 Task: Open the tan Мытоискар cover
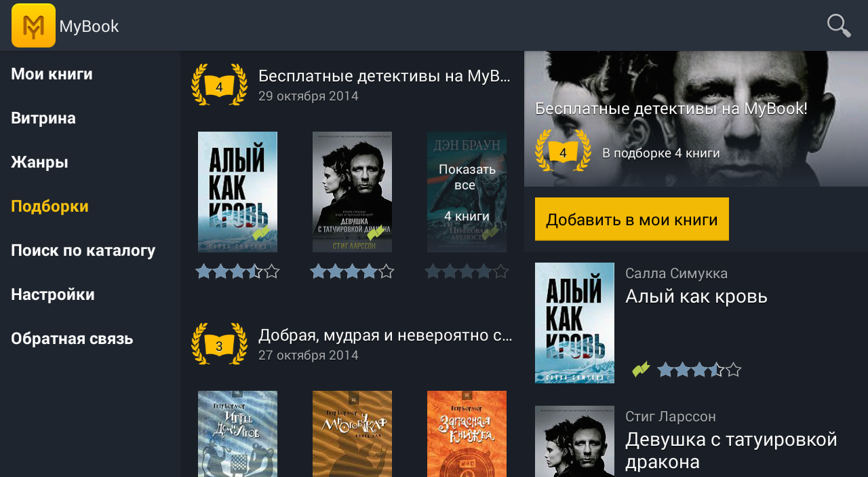click(x=352, y=434)
